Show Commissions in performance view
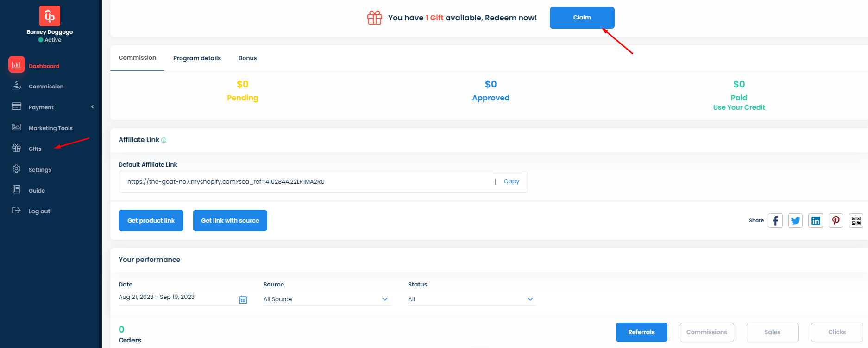The image size is (868, 348). (x=706, y=332)
